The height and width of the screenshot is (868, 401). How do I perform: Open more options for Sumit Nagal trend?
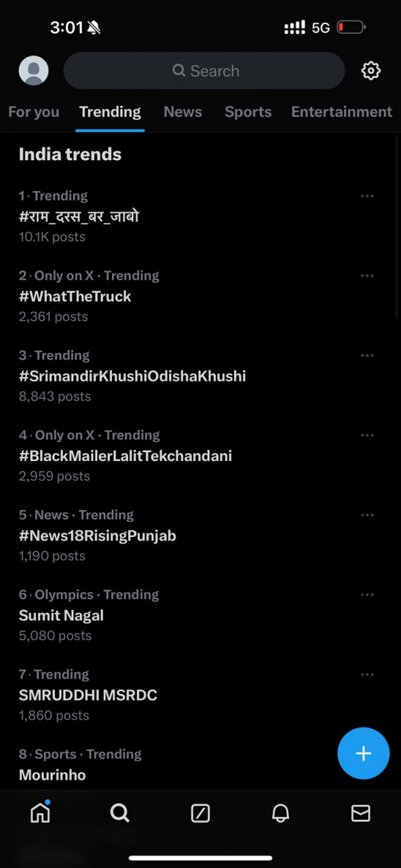[368, 594]
